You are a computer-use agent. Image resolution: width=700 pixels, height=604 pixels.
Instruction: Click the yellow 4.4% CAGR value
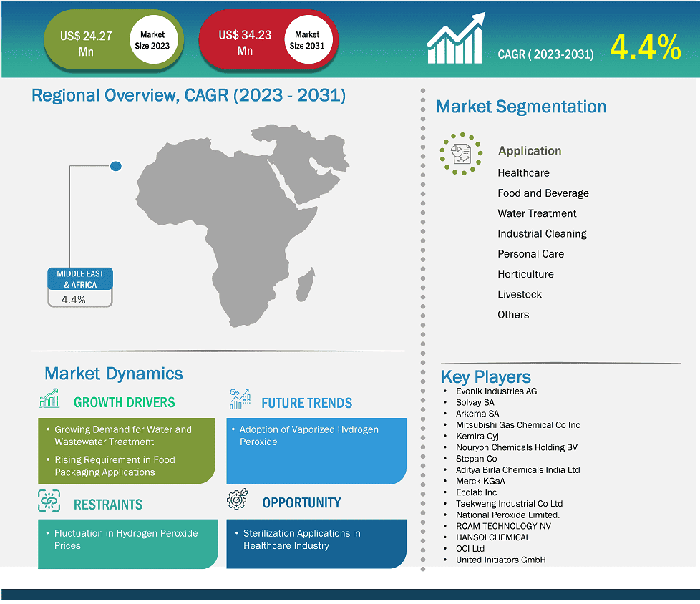pos(645,48)
